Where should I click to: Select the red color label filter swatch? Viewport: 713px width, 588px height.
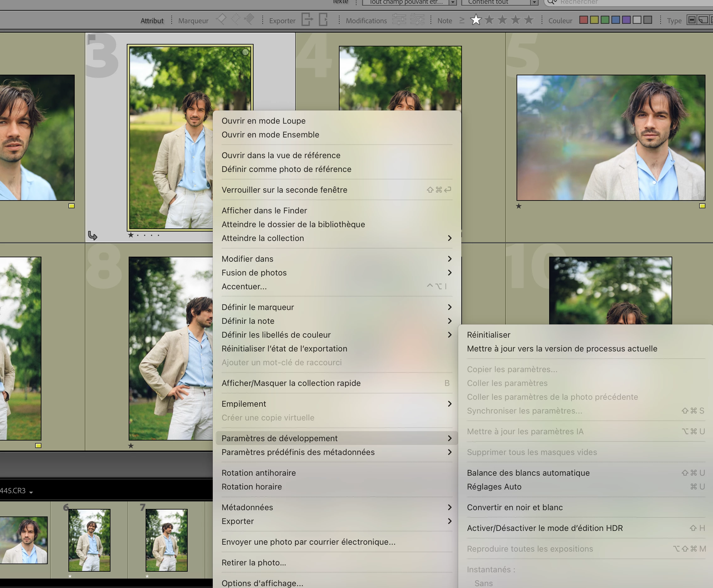coord(583,20)
